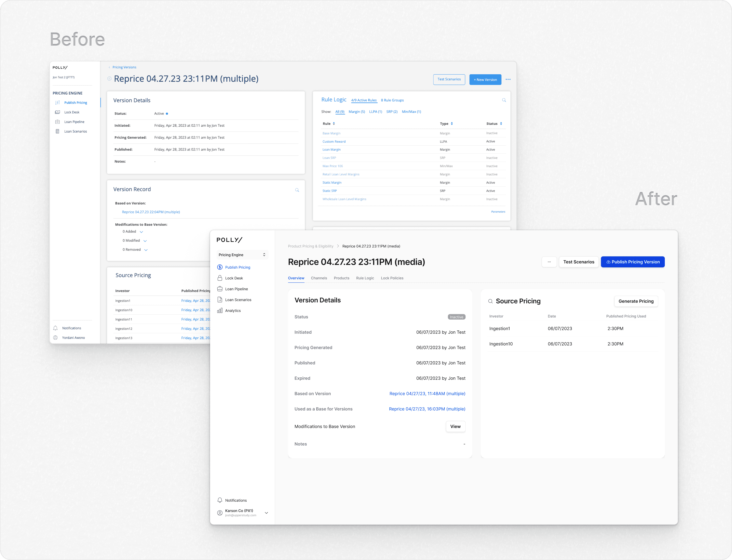The height and width of the screenshot is (560, 732).
Task: Open Static SRP rule link
Action: pyautogui.click(x=329, y=191)
